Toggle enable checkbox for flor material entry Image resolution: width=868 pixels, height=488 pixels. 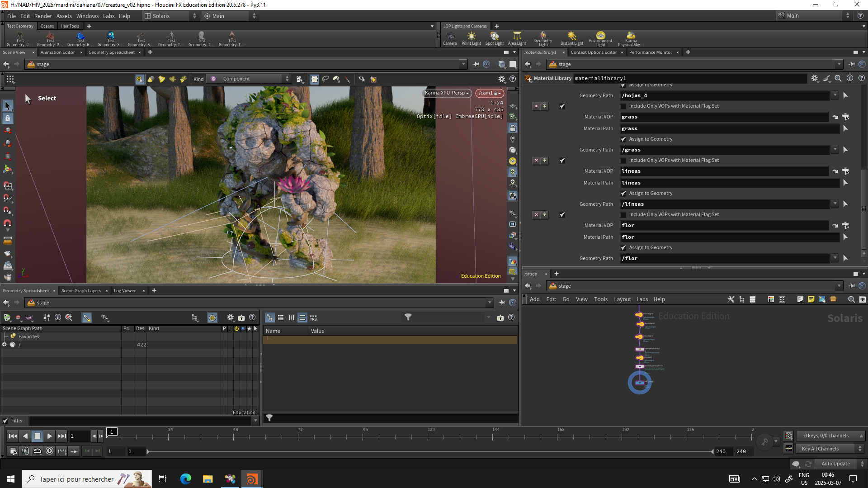[x=562, y=215]
